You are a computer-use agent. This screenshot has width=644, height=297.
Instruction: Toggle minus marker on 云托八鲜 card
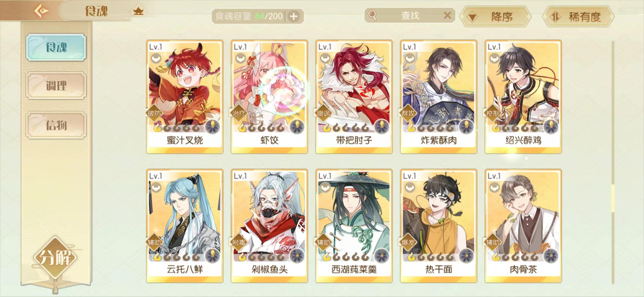point(156,187)
